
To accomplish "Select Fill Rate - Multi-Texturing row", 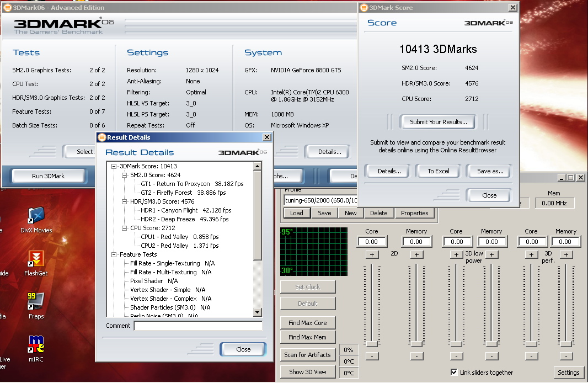I will 170,272.
